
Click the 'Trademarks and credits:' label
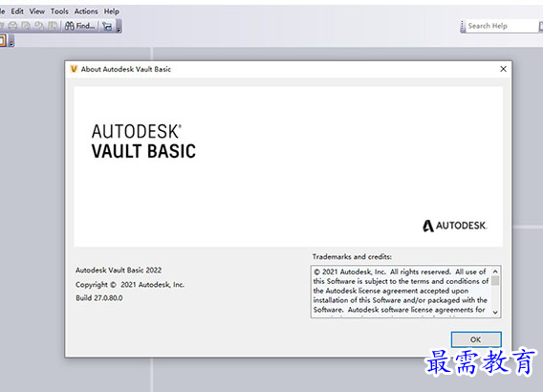[352, 256]
